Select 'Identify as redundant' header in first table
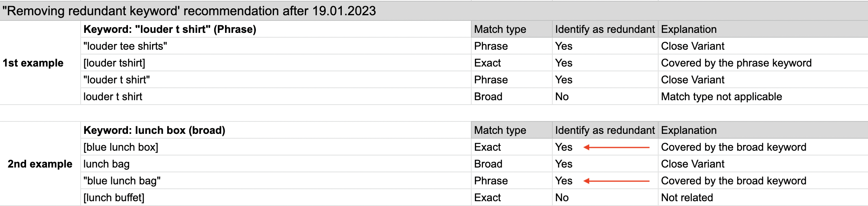868x206 pixels. coord(605,29)
